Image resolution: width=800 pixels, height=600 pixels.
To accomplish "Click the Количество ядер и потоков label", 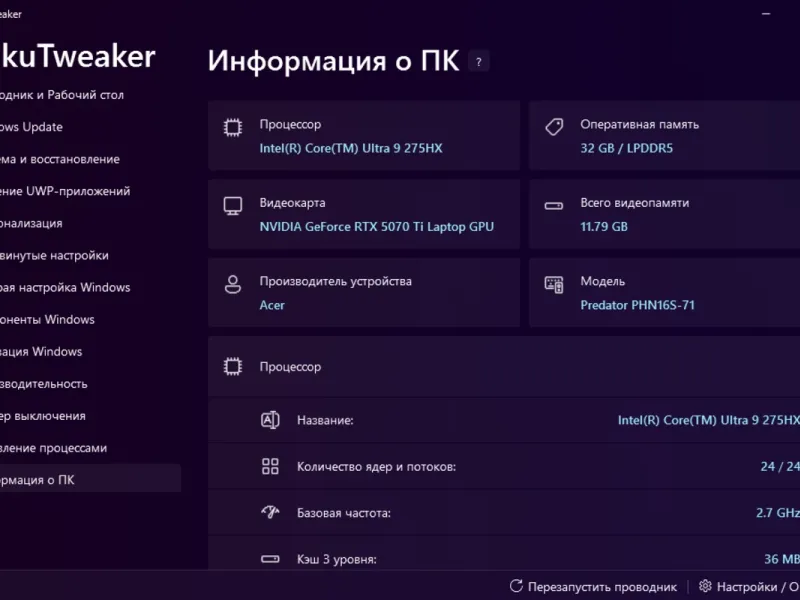I will pyautogui.click(x=377, y=467).
